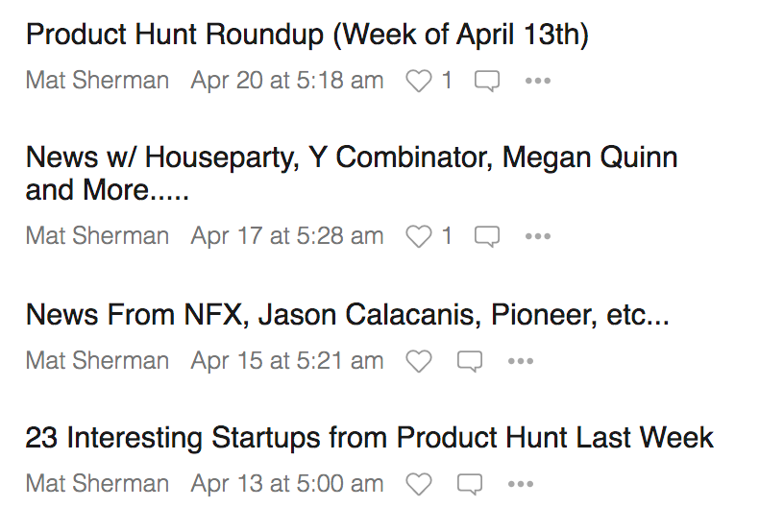784x532 pixels.
Task: Expand the three-dot menu for Houseparty news post
Action: (x=538, y=236)
